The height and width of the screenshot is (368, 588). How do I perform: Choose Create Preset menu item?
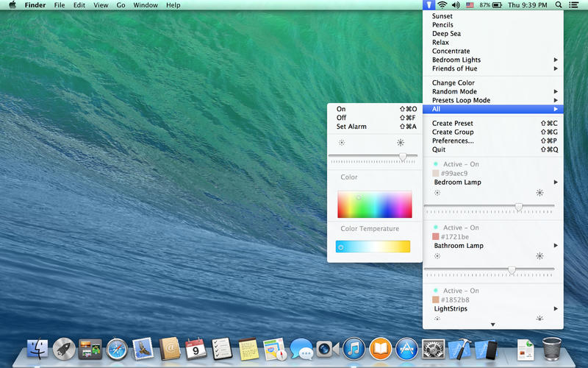coord(453,123)
